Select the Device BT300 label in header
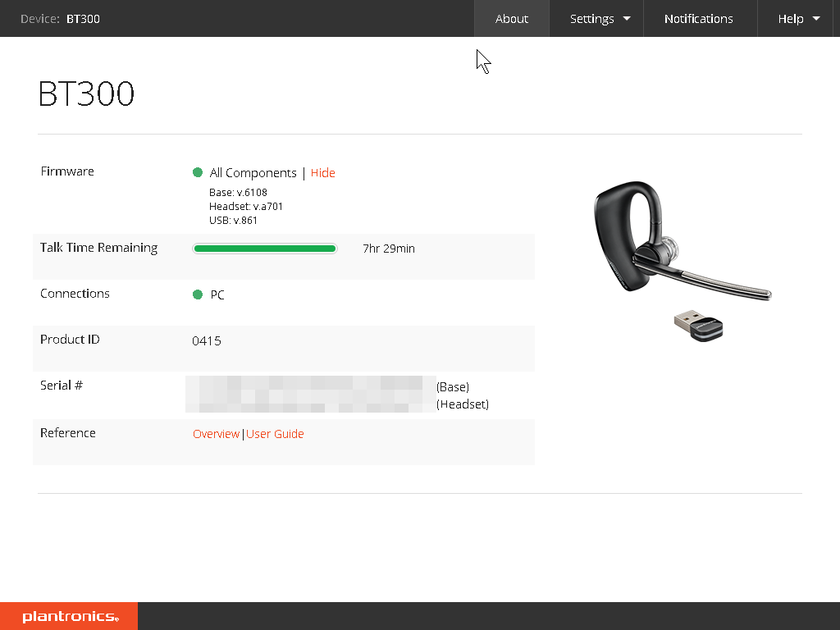This screenshot has width=840, height=630. point(60,19)
